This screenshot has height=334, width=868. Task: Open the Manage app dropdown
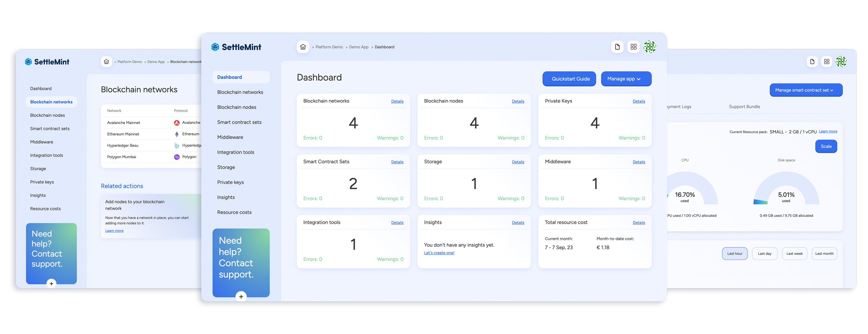click(x=626, y=79)
